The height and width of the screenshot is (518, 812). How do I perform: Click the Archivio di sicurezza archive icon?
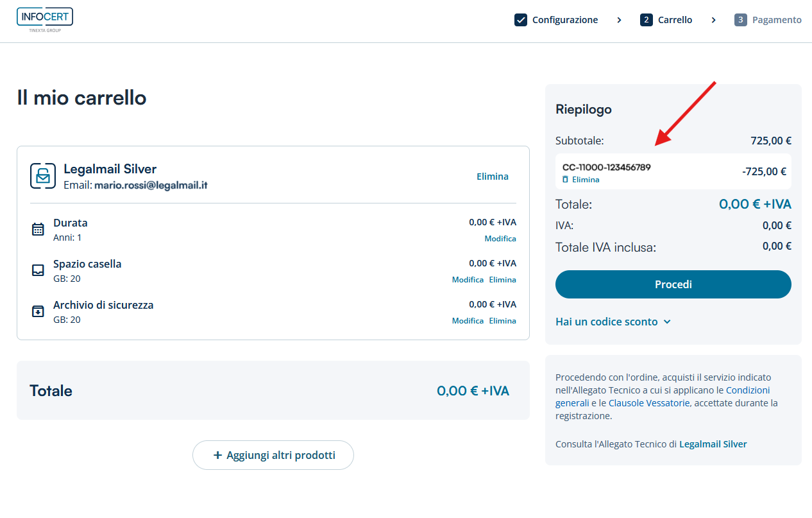(x=38, y=311)
